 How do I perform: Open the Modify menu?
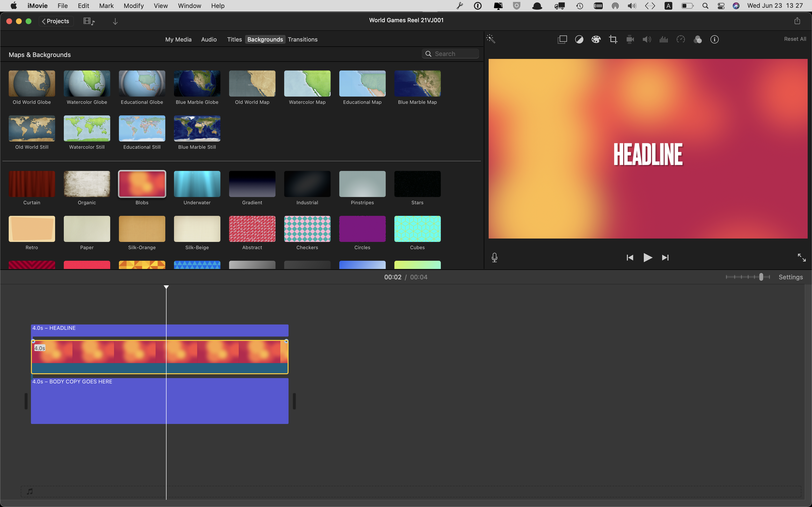pos(134,6)
